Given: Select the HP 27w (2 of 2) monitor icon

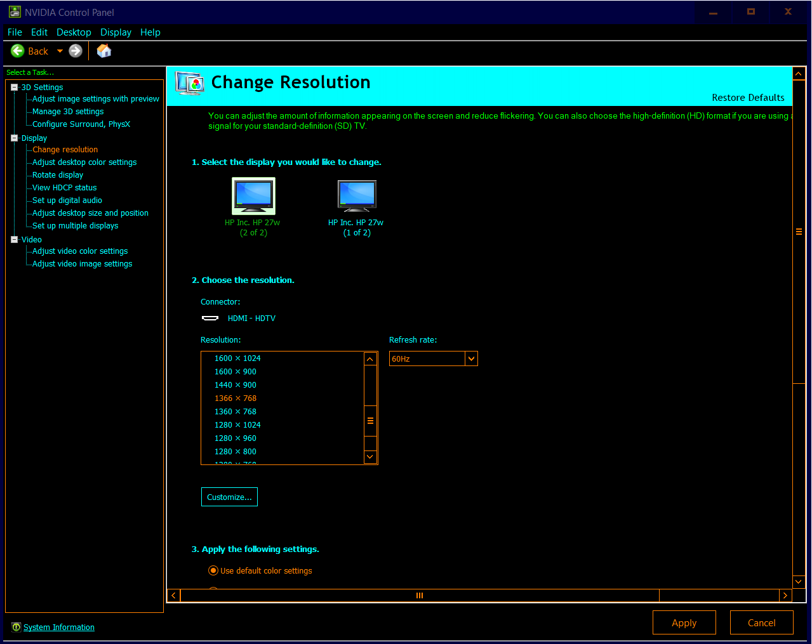Looking at the screenshot, I should 253,196.
